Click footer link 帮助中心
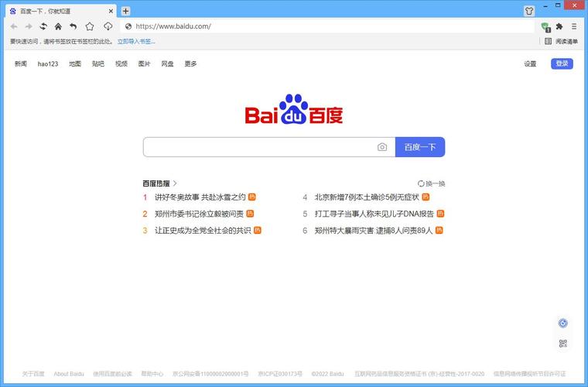 152,374
